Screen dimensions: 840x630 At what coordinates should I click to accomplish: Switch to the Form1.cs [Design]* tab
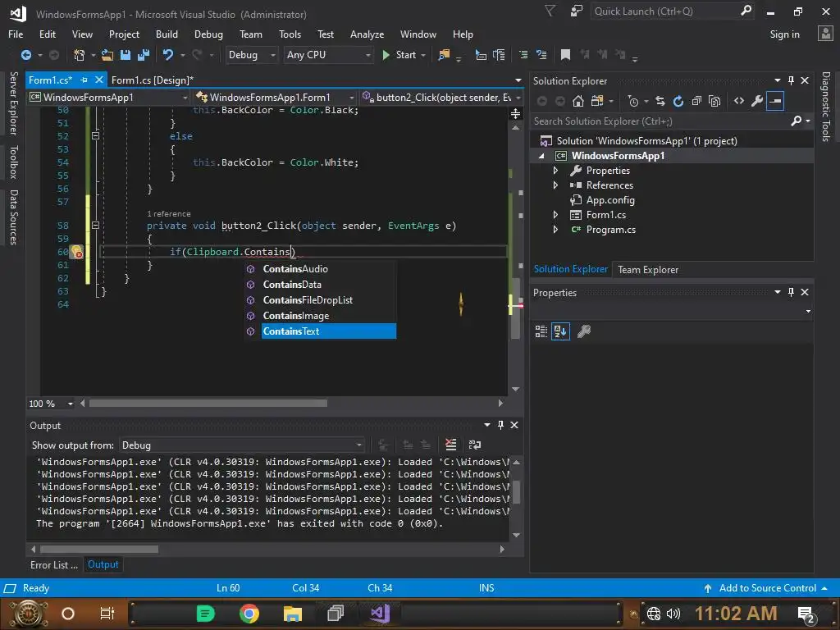(152, 80)
